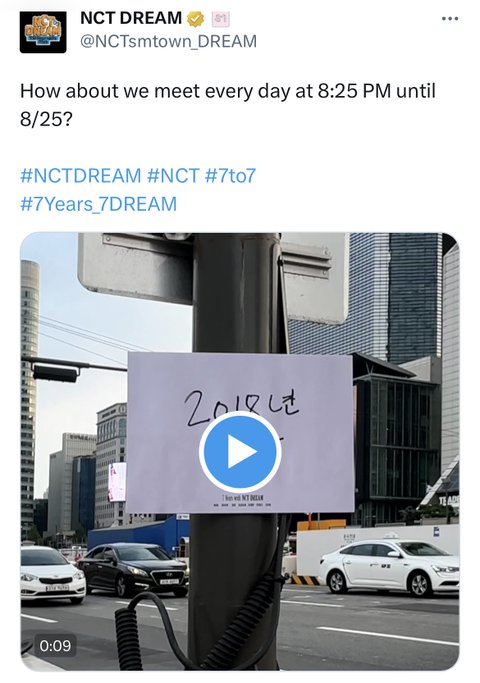Click the white taxi in the video preview
This screenshot has width=480, height=683.
click(x=389, y=567)
